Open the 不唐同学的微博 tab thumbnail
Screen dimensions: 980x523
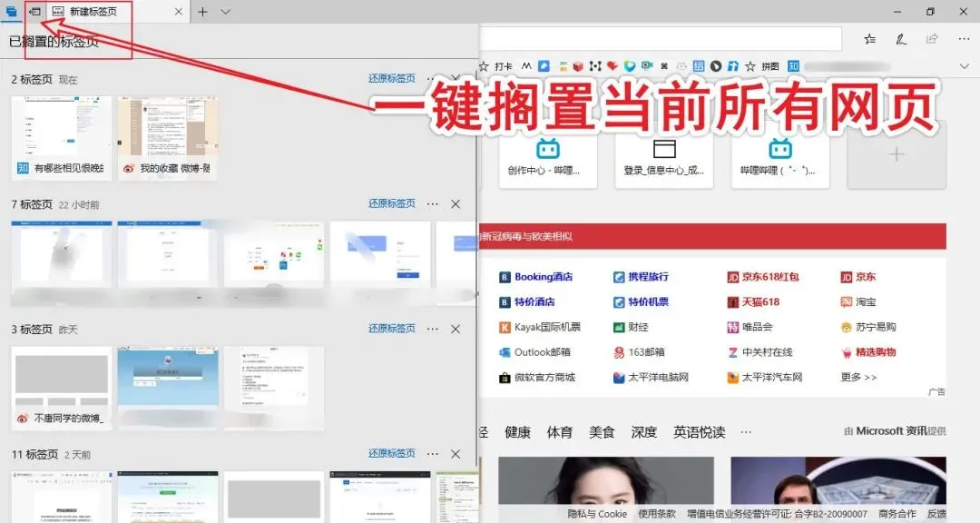point(62,388)
